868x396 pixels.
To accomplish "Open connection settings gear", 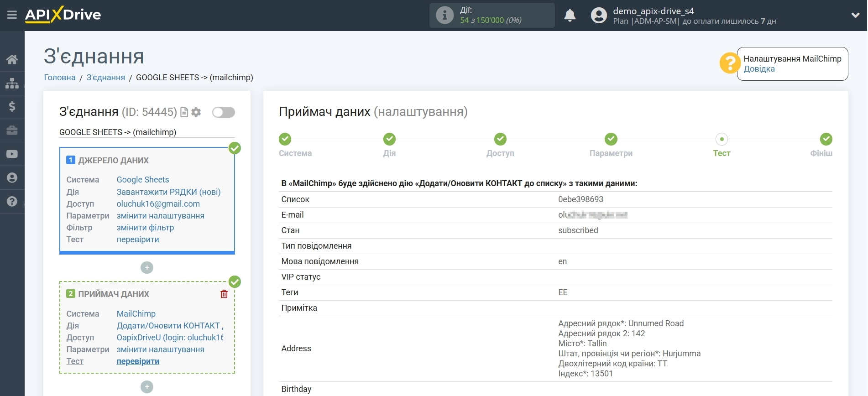I will point(196,112).
